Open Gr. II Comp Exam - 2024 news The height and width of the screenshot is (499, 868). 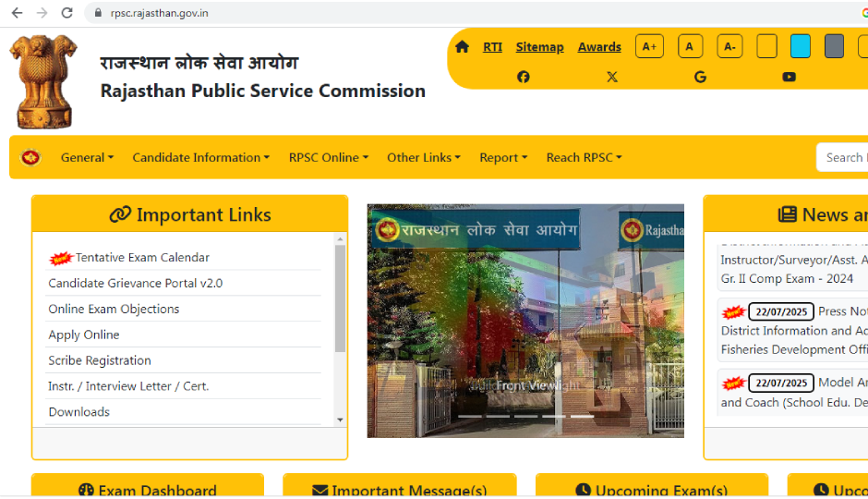click(787, 278)
